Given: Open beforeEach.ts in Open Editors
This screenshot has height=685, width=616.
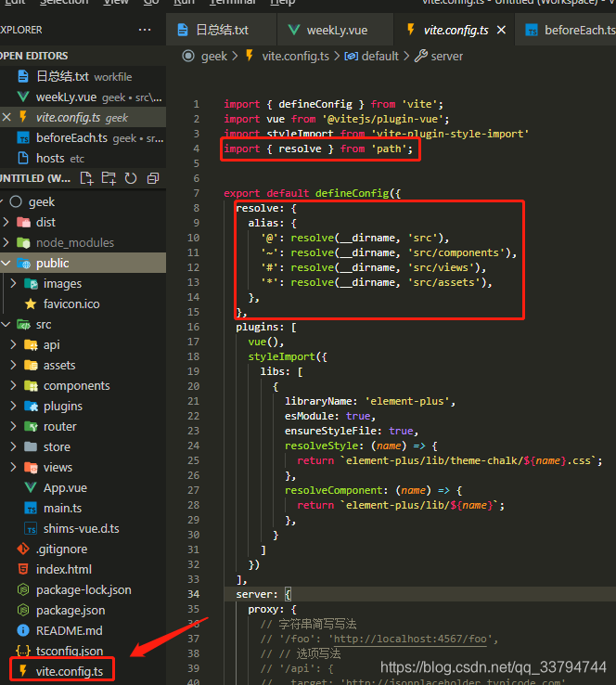Looking at the screenshot, I should (x=83, y=138).
